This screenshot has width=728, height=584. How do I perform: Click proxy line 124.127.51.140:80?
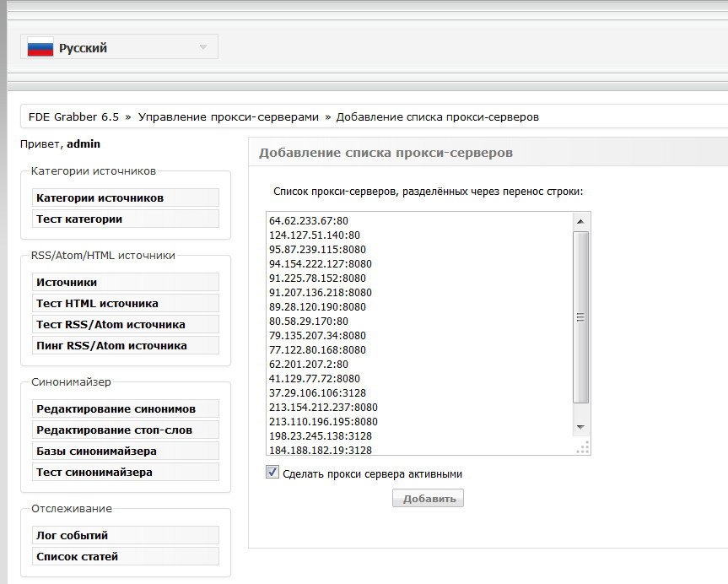(x=315, y=235)
